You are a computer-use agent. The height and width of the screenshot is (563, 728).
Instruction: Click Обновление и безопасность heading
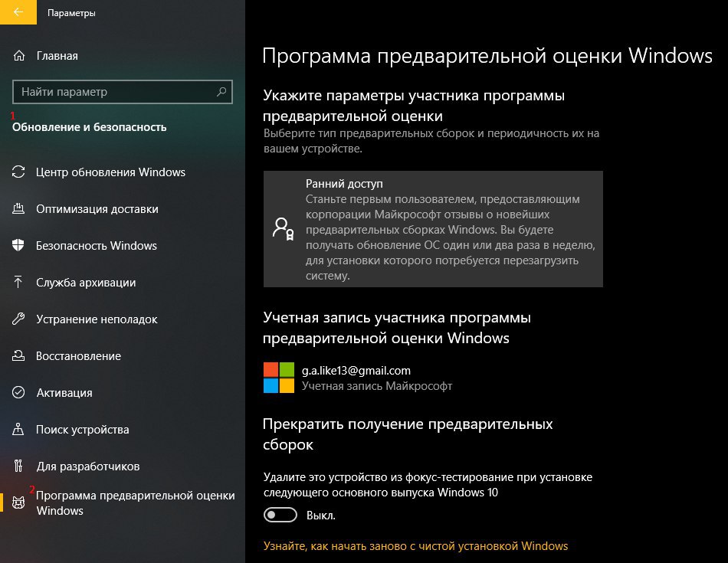click(x=89, y=127)
